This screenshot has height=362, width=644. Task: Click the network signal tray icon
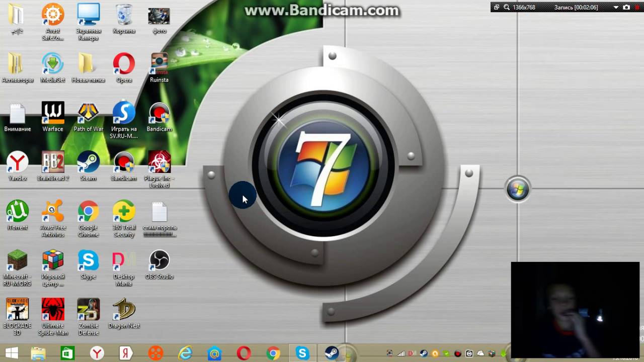tap(401, 353)
